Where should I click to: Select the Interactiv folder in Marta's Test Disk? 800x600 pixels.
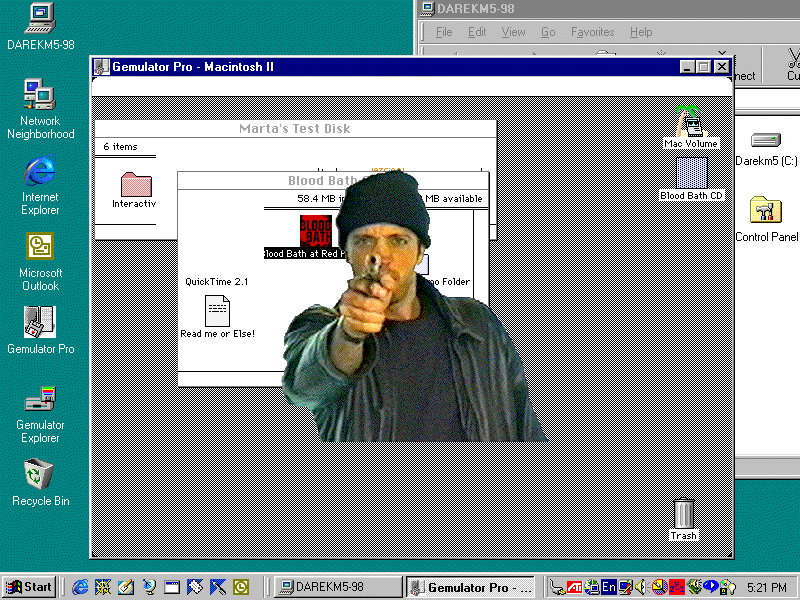135,190
